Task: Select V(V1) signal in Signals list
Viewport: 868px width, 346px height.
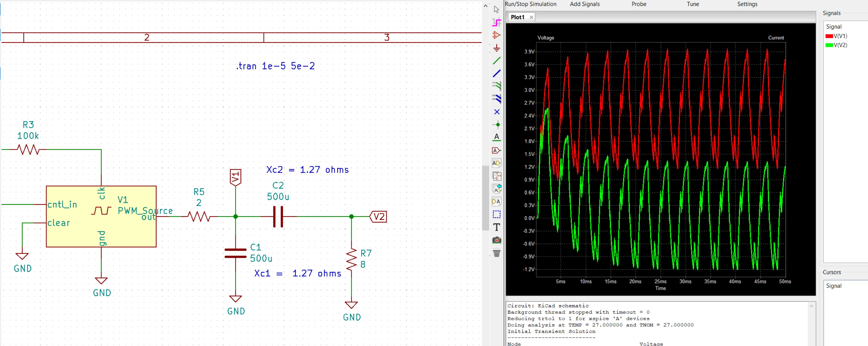Action: [x=840, y=36]
